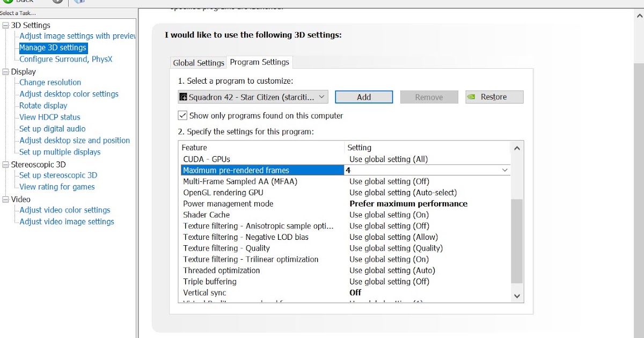Collapse the Video tree node
The image size is (644, 338).
click(x=6, y=199)
